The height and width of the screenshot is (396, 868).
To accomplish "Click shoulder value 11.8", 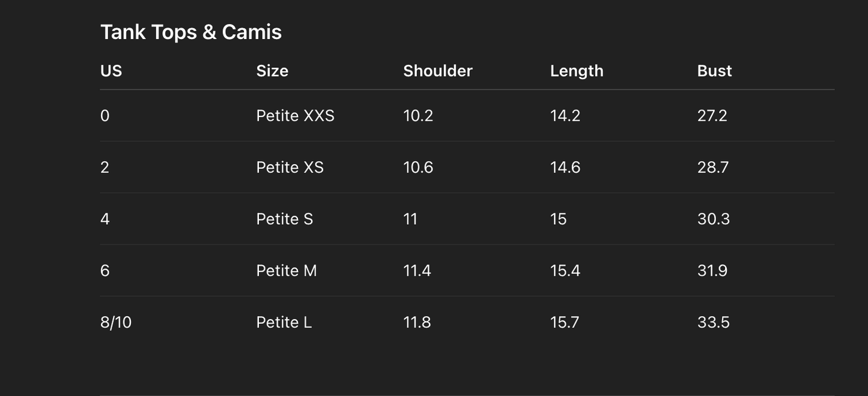I will pos(417,322).
